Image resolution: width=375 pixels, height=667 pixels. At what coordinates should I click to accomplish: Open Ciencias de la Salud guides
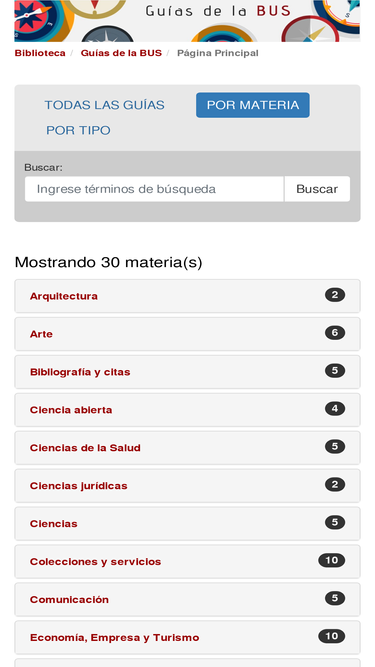(x=188, y=448)
